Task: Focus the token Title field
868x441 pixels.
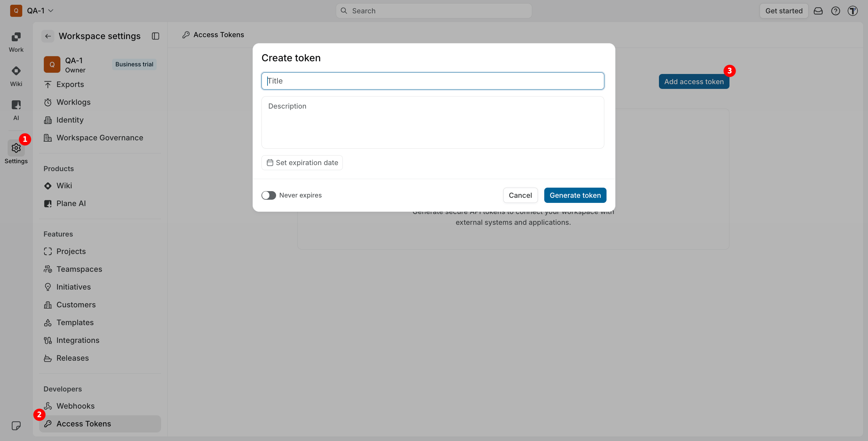Action: coord(433,81)
